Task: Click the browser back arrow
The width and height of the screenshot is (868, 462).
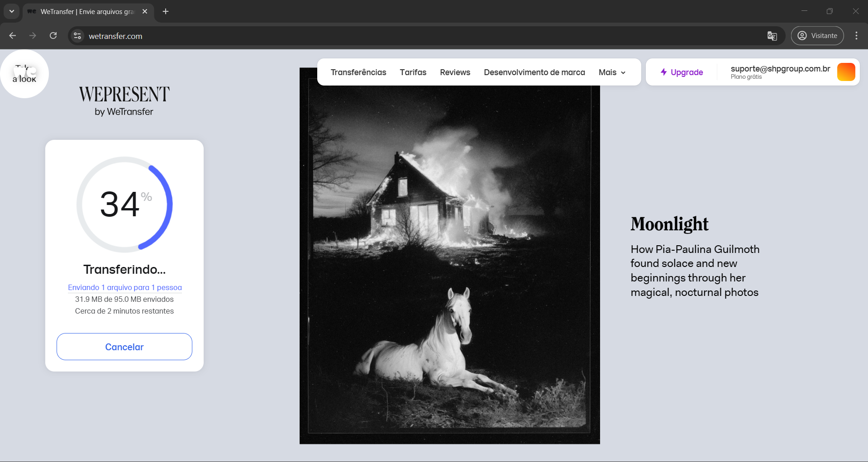Action: click(13, 36)
